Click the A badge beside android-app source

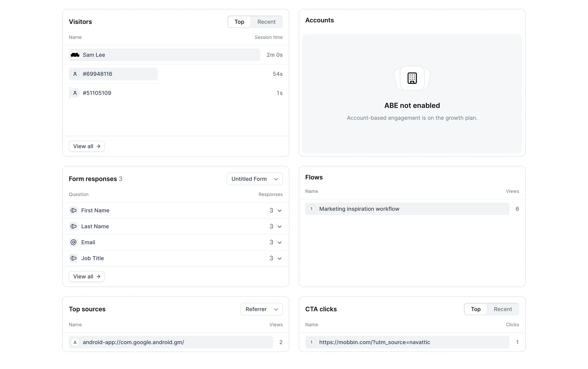(x=75, y=342)
